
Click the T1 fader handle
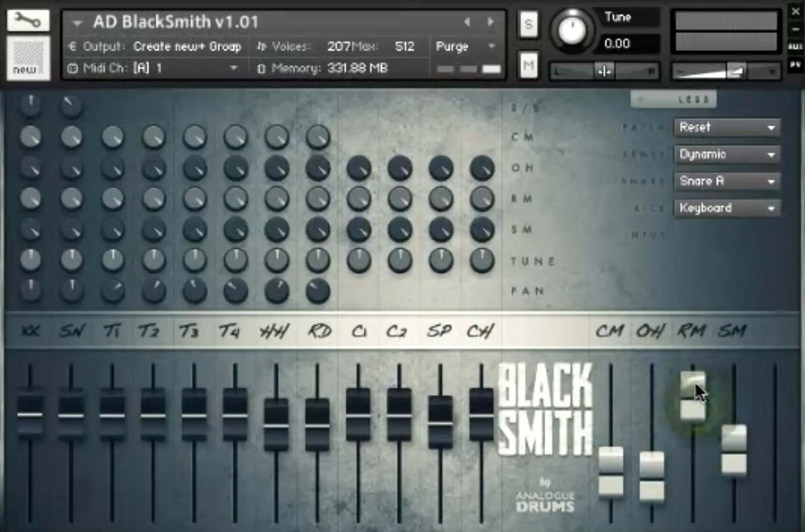(x=112, y=415)
